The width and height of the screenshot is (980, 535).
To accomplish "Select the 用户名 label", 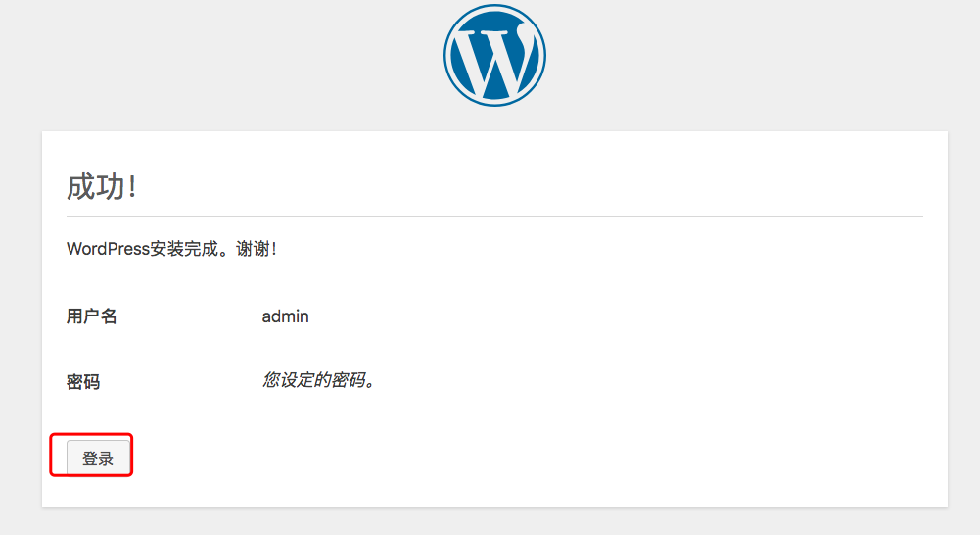I will click(92, 316).
